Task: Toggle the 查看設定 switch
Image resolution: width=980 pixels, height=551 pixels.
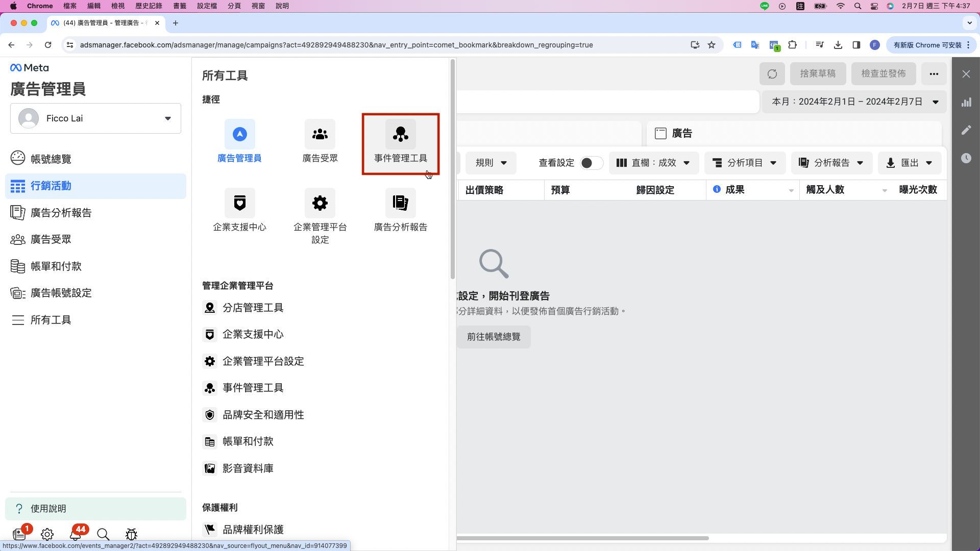Action: point(592,163)
